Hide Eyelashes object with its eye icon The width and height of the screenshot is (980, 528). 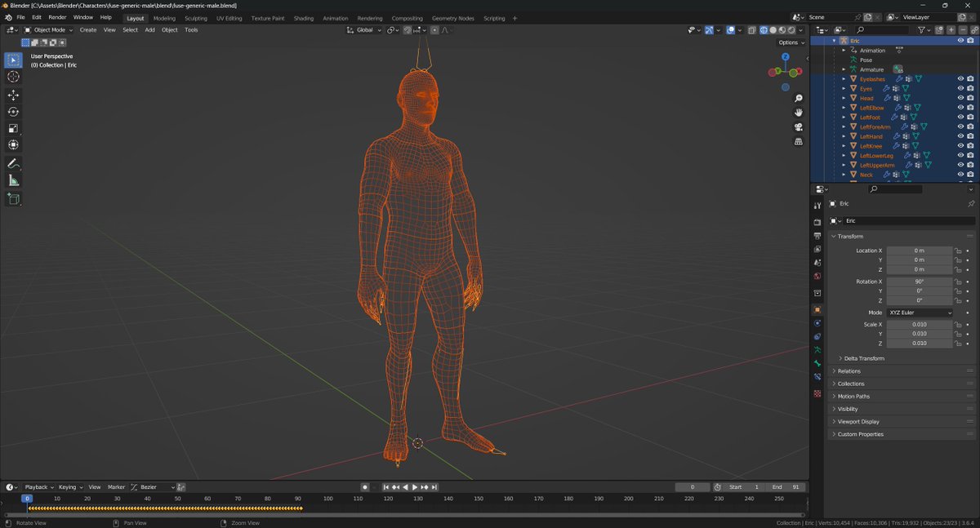pos(960,79)
